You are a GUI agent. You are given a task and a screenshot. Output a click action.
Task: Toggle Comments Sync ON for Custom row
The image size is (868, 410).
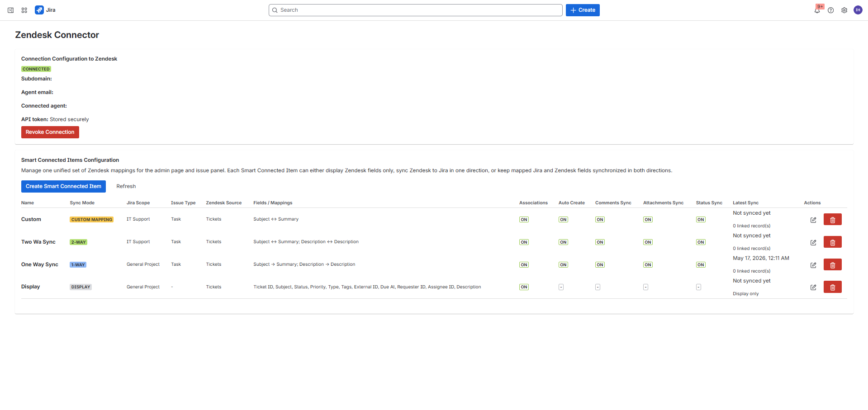tap(600, 220)
